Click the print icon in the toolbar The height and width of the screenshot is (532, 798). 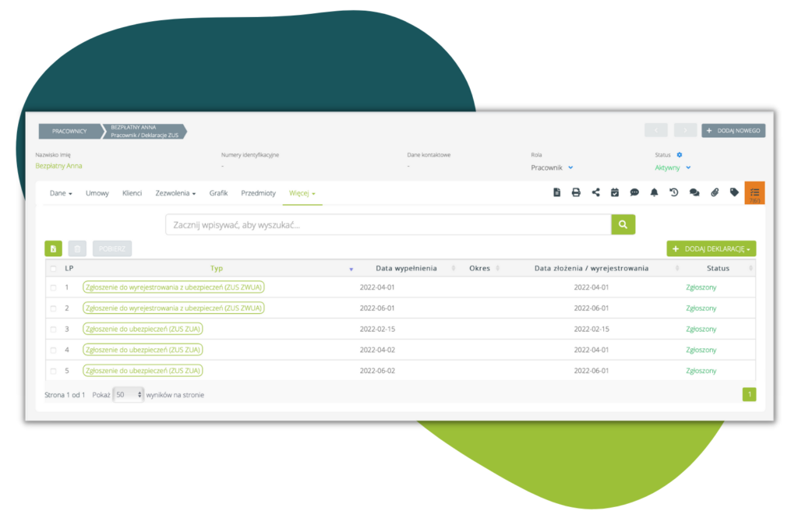(x=576, y=192)
